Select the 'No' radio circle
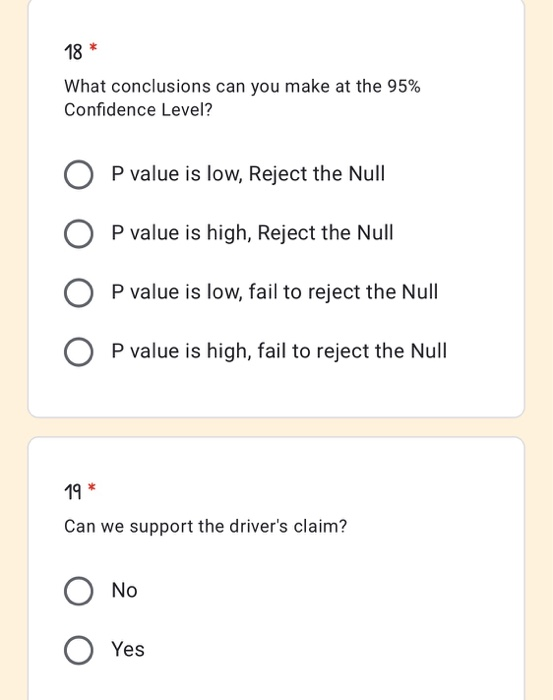 [79, 591]
